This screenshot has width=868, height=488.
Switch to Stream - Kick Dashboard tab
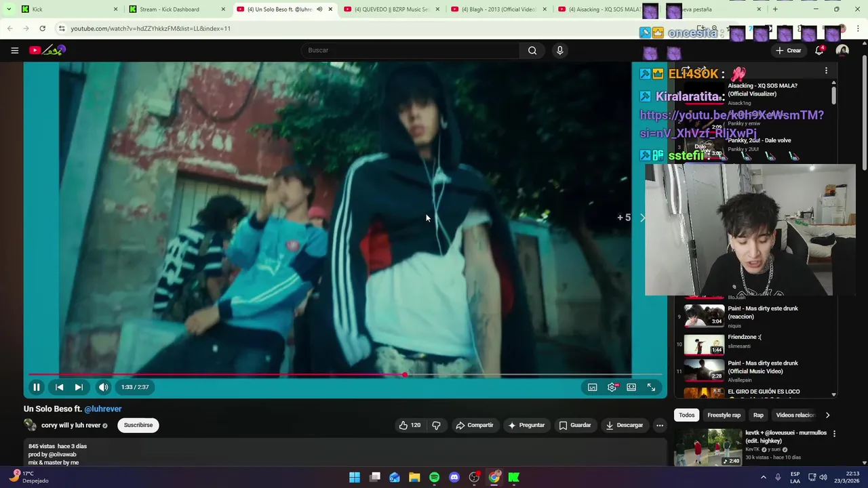(176, 9)
